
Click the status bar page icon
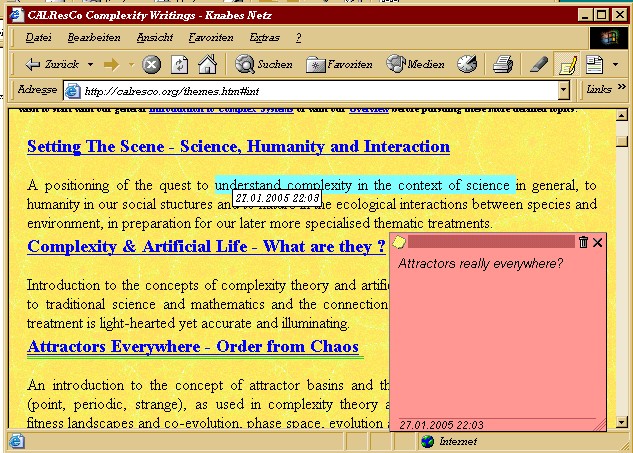(17, 441)
